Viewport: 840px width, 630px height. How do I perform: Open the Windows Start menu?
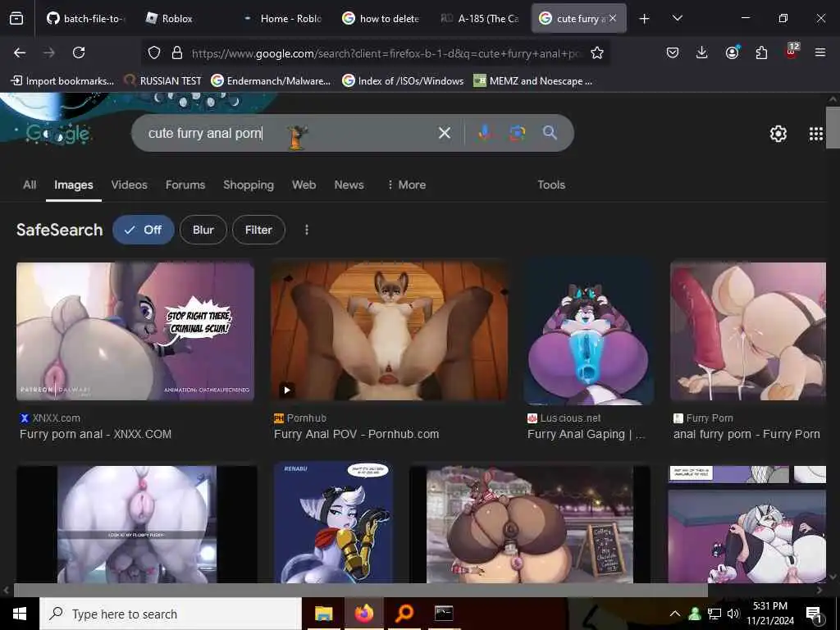[x=20, y=614]
